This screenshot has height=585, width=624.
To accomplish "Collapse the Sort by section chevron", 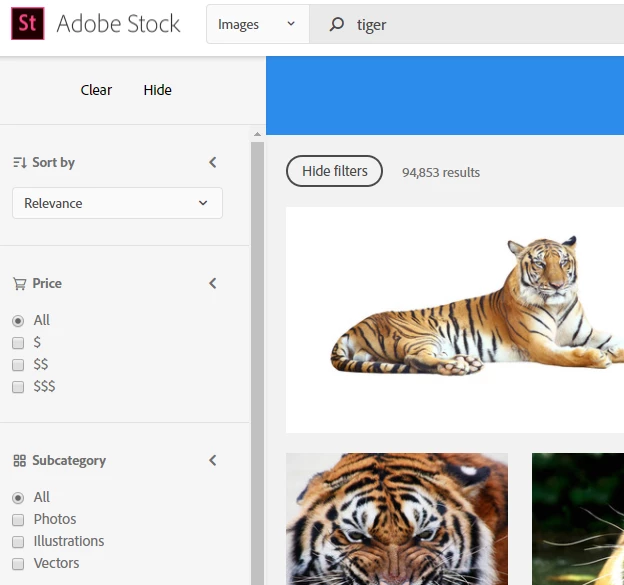I will (x=213, y=162).
